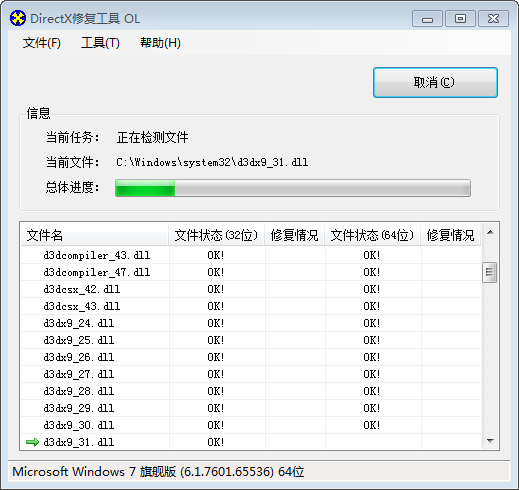Click the 文件状态(64位) column header

coord(372,235)
